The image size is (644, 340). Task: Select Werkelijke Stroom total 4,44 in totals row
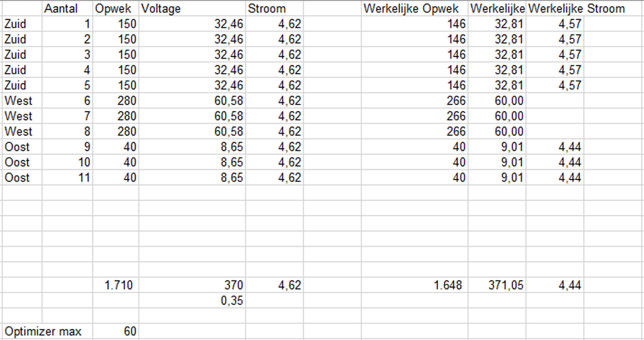coord(555,285)
